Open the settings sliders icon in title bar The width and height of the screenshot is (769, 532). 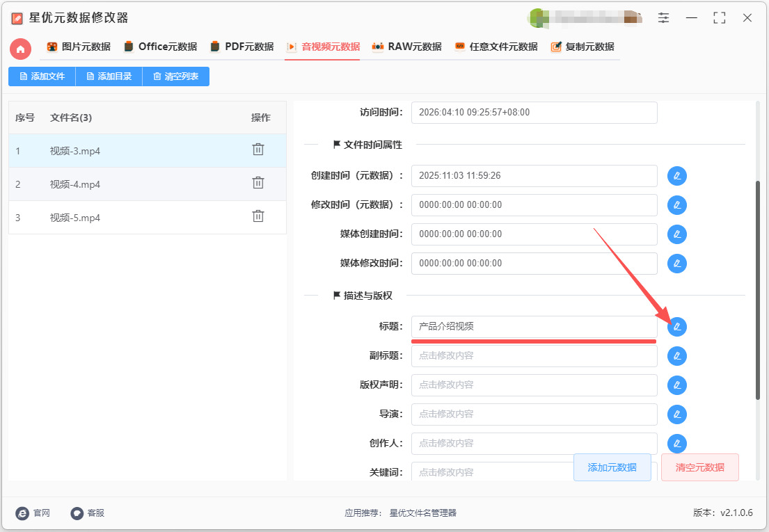pyautogui.click(x=663, y=18)
